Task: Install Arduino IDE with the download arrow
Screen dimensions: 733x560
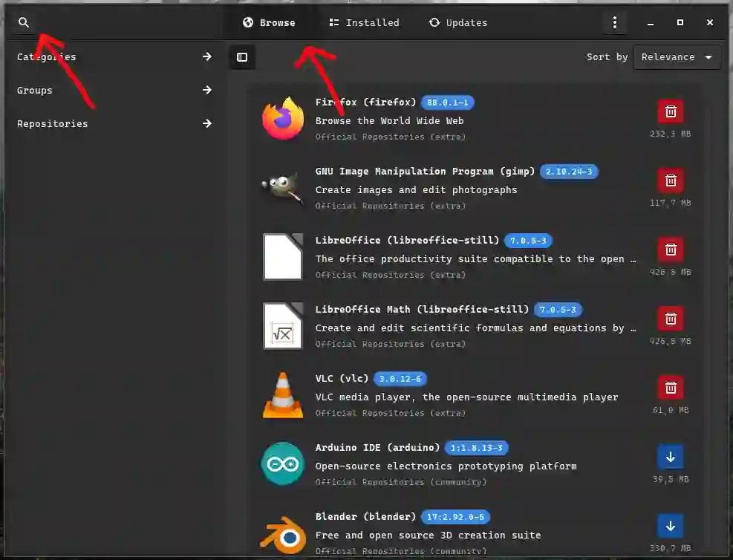Action: tap(671, 458)
